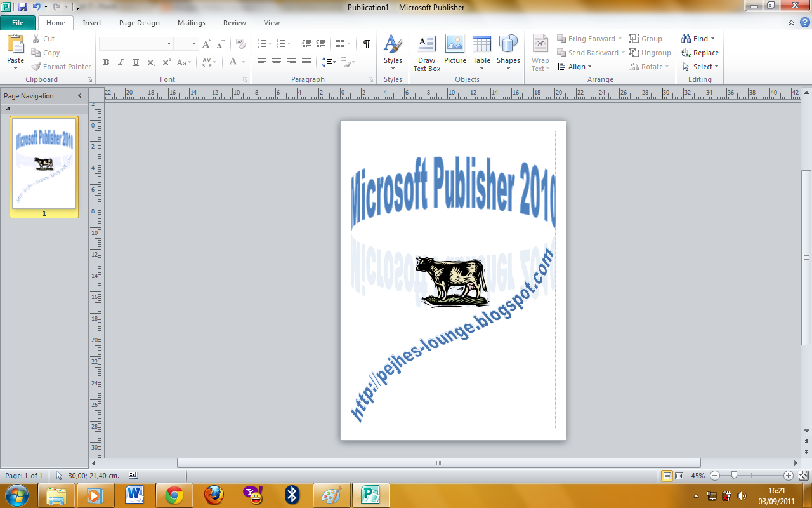The height and width of the screenshot is (508, 812).
Task: Click the Replace button
Action: 700,53
